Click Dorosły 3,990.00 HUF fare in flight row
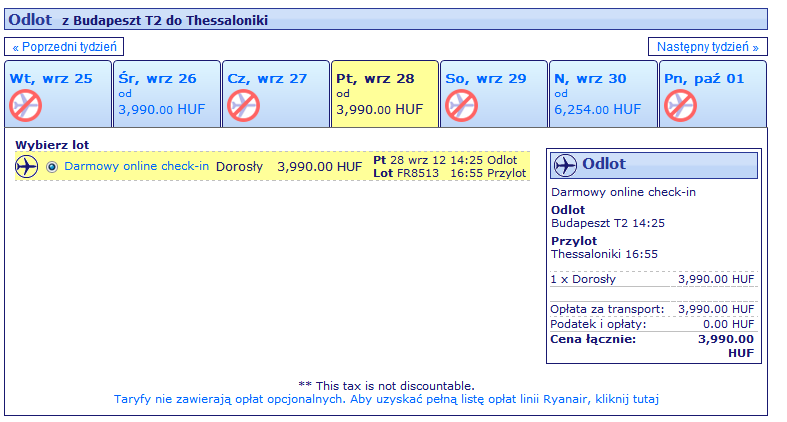787x422 pixels. point(289,167)
